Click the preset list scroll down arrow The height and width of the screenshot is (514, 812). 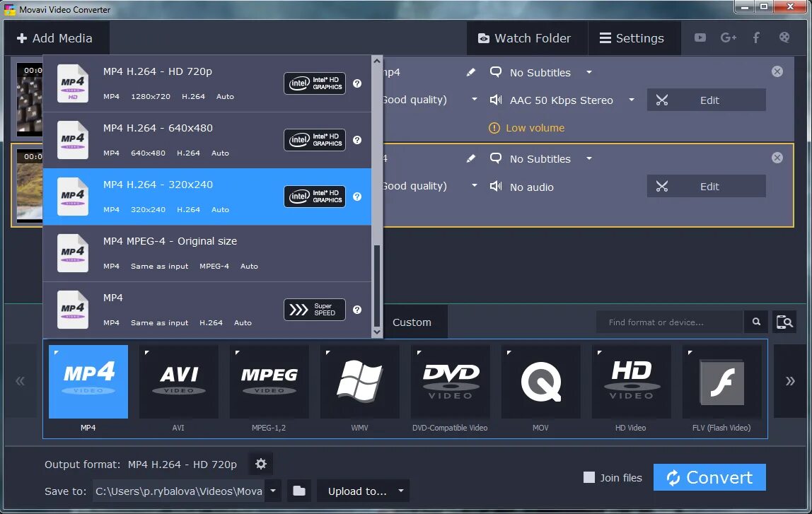(377, 332)
